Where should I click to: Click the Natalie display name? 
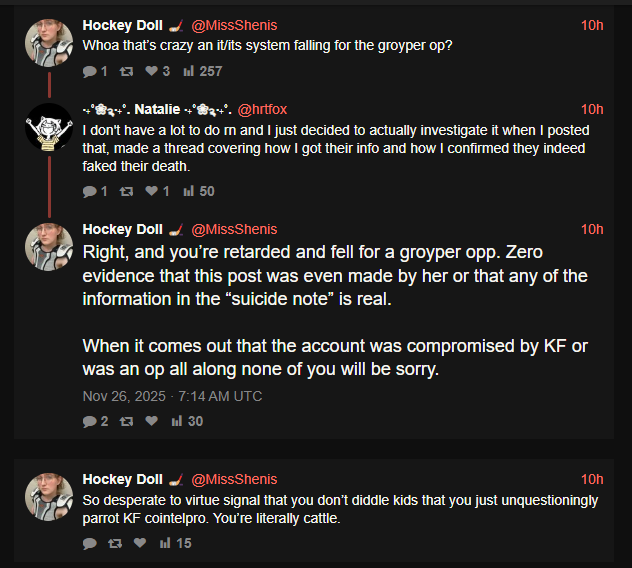click(156, 109)
